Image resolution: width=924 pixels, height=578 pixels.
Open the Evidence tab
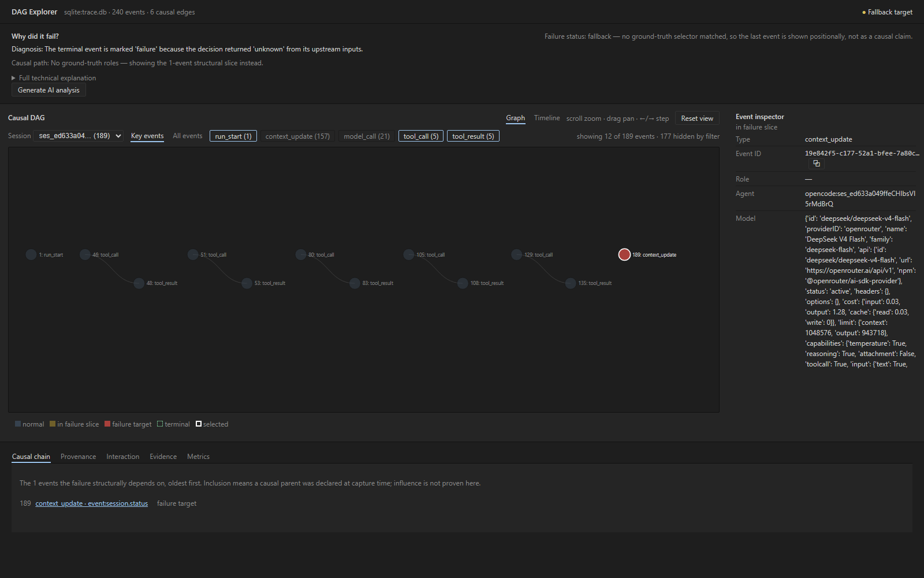tap(163, 457)
